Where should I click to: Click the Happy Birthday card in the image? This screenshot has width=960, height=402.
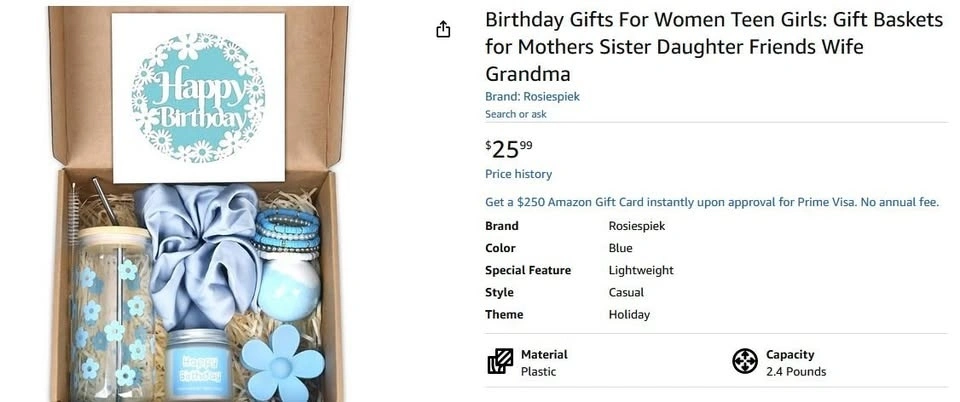coord(199,97)
